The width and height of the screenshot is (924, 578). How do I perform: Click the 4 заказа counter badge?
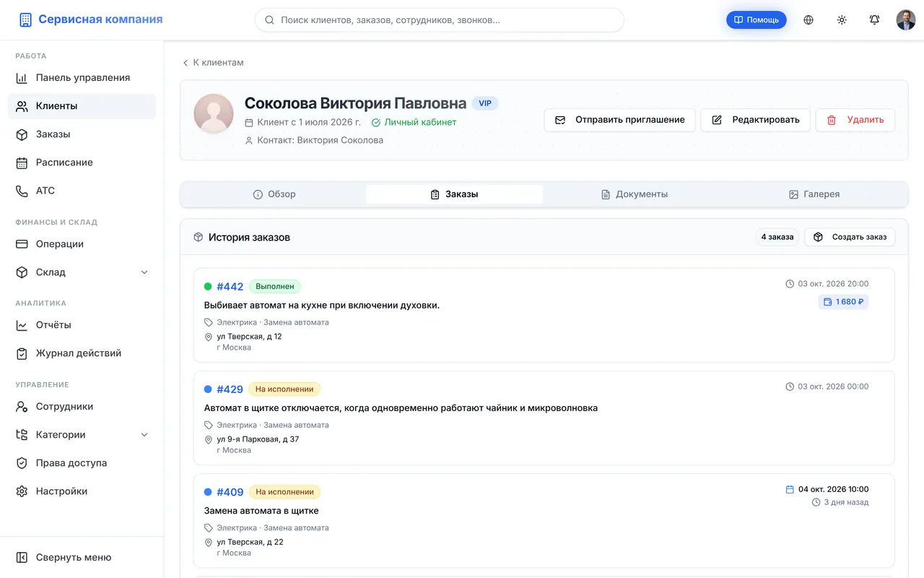click(777, 237)
